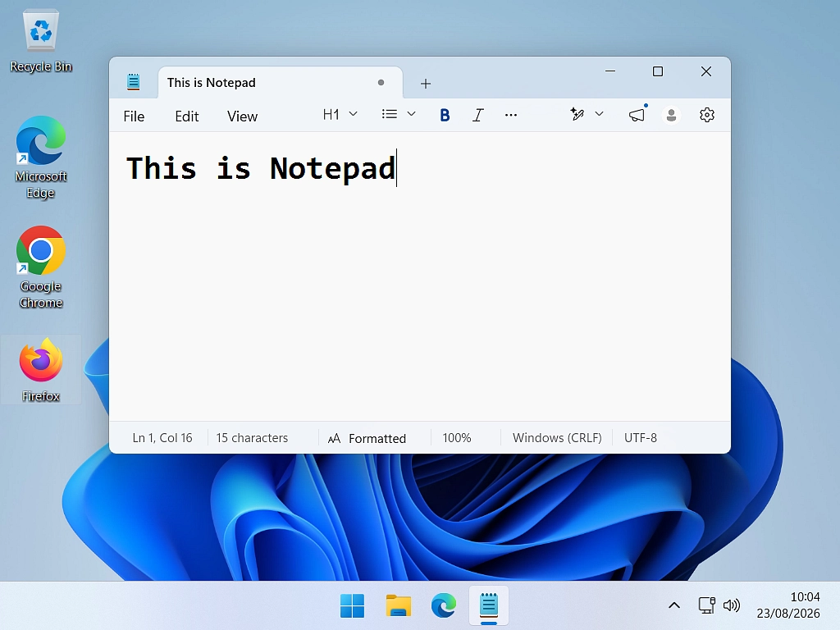Click the Formatted mode status button
The image size is (840, 630).
point(367,438)
